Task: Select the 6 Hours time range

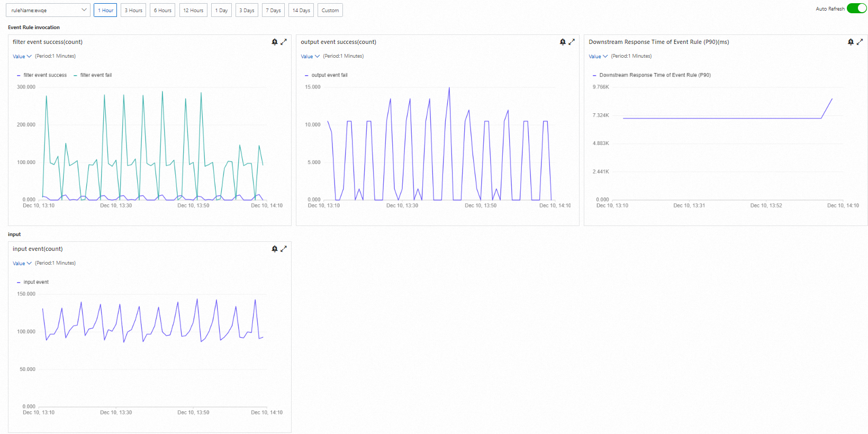Action: tap(162, 10)
